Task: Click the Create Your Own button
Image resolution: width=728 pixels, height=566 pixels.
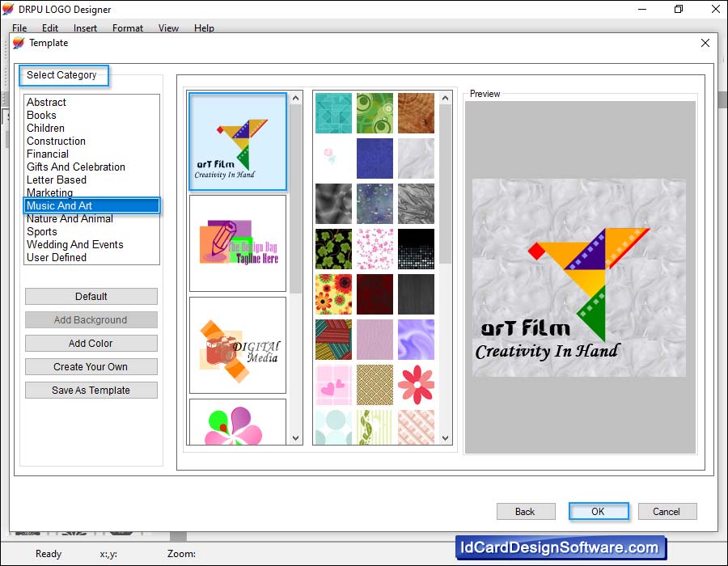Action: [91, 367]
